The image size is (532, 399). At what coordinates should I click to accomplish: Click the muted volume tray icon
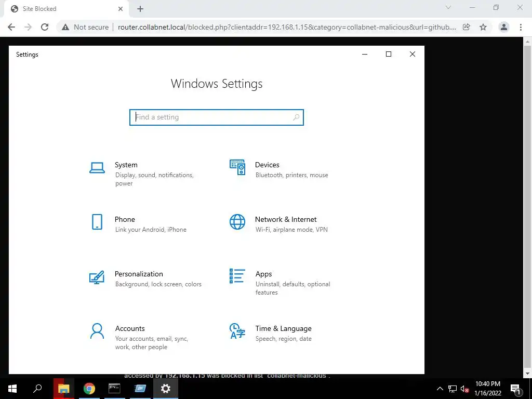[x=465, y=389]
